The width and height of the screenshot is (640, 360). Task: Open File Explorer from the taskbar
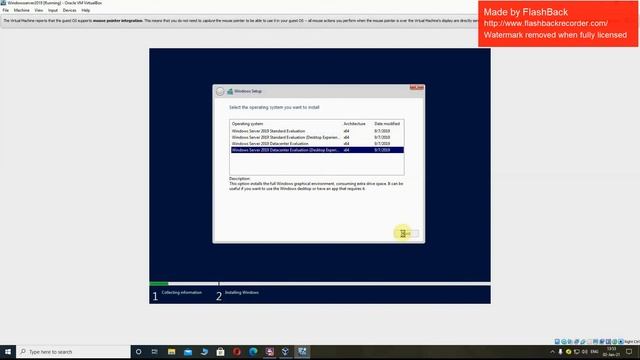[x=171, y=352]
